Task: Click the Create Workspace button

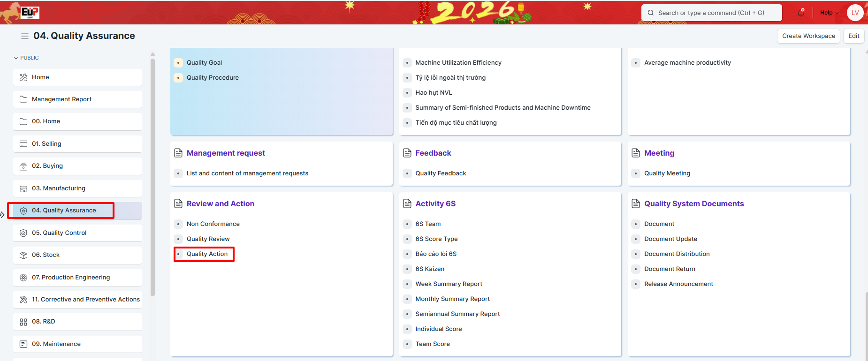Action: 808,36
